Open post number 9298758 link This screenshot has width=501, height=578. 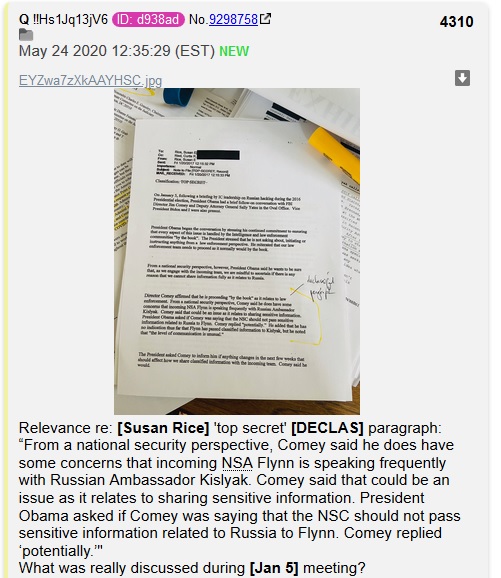[233, 19]
